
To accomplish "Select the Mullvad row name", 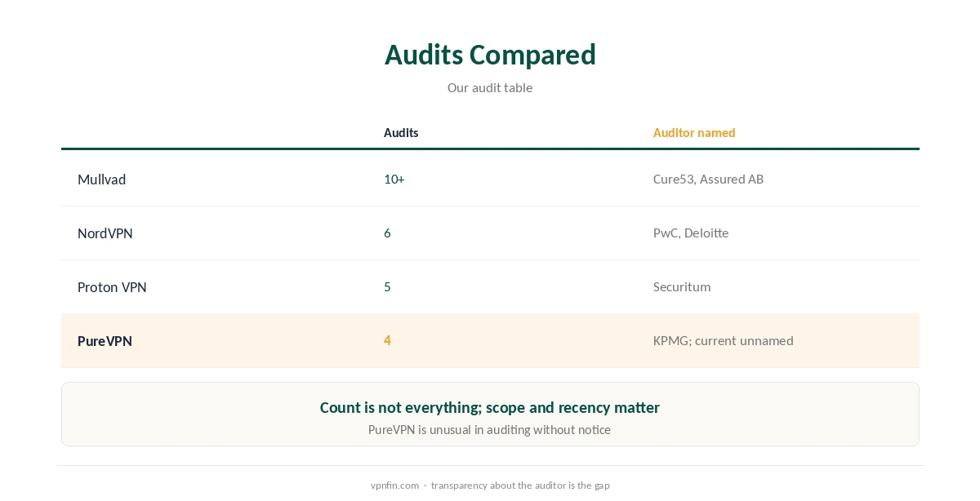I will [x=101, y=180].
